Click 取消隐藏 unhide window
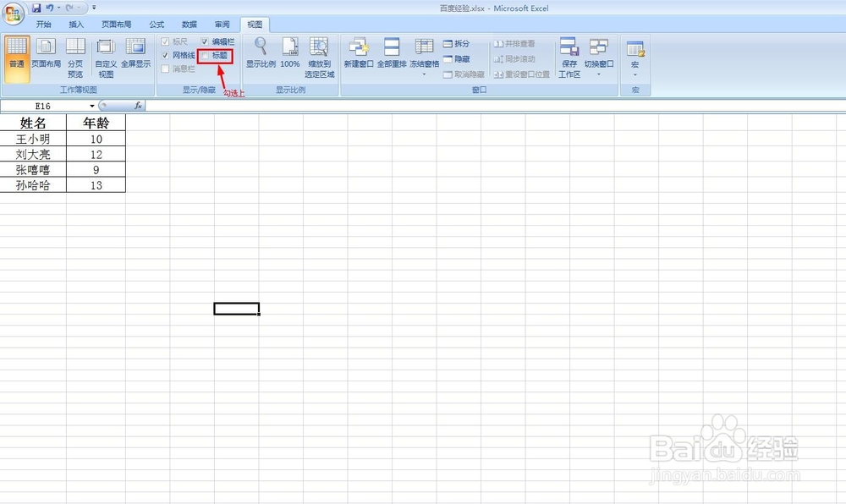This screenshot has width=846, height=504. click(x=464, y=74)
